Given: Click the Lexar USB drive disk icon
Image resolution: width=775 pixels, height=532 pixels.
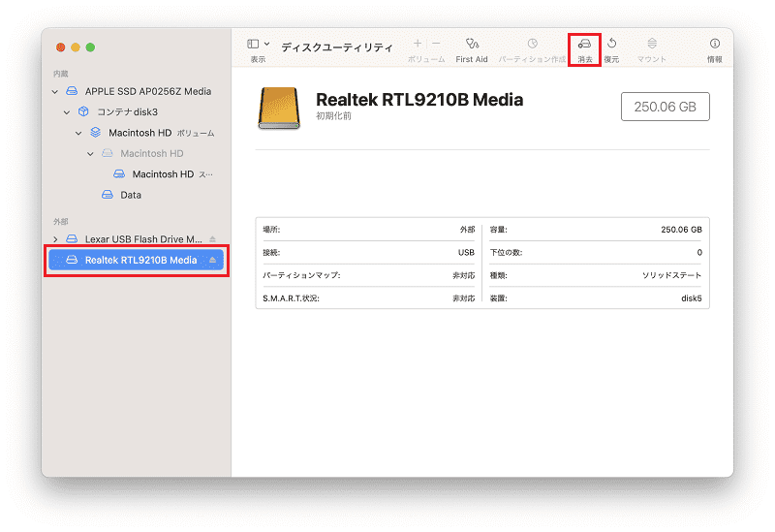Looking at the screenshot, I should pos(72,238).
